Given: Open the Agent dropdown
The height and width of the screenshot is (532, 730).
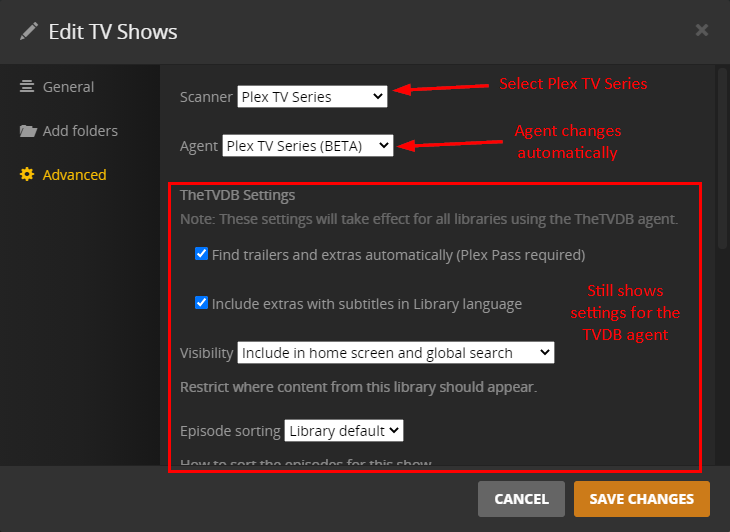Looking at the screenshot, I should click(308, 146).
